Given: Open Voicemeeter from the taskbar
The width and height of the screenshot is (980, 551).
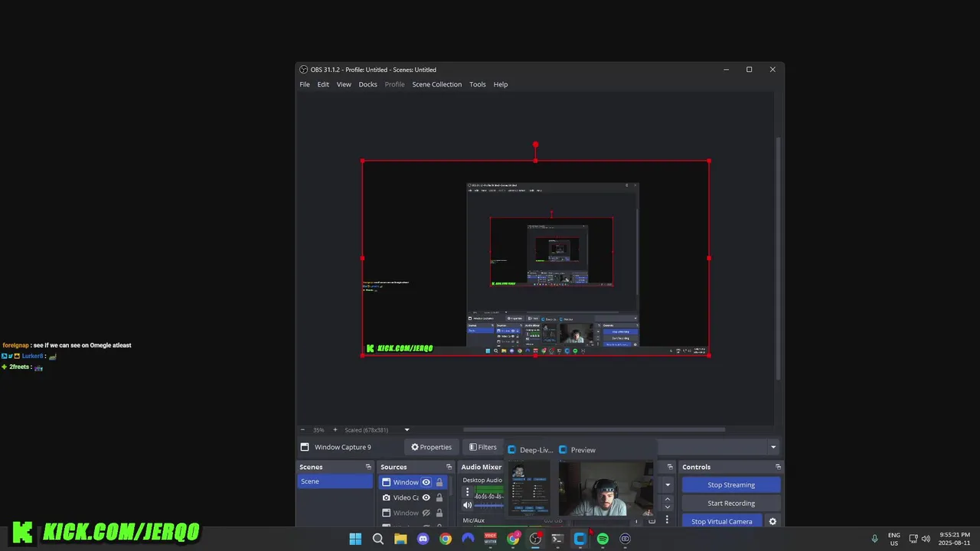Looking at the screenshot, I should 491,539.
